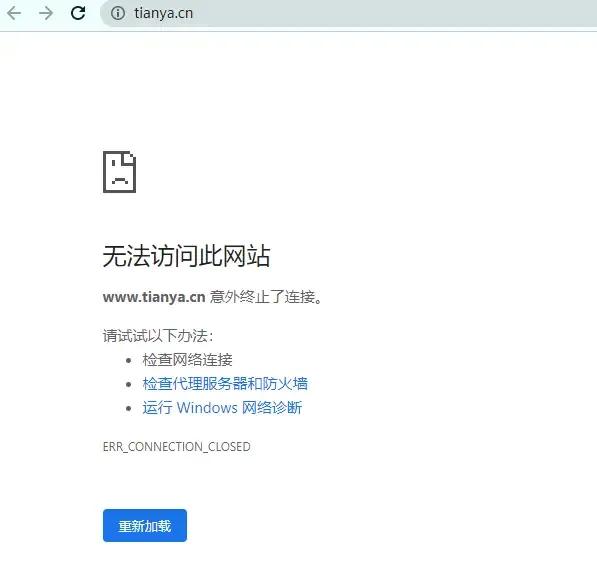597x580 pixels.
Task: Focus the tianya.cn address bar
Action: point(348,13)
